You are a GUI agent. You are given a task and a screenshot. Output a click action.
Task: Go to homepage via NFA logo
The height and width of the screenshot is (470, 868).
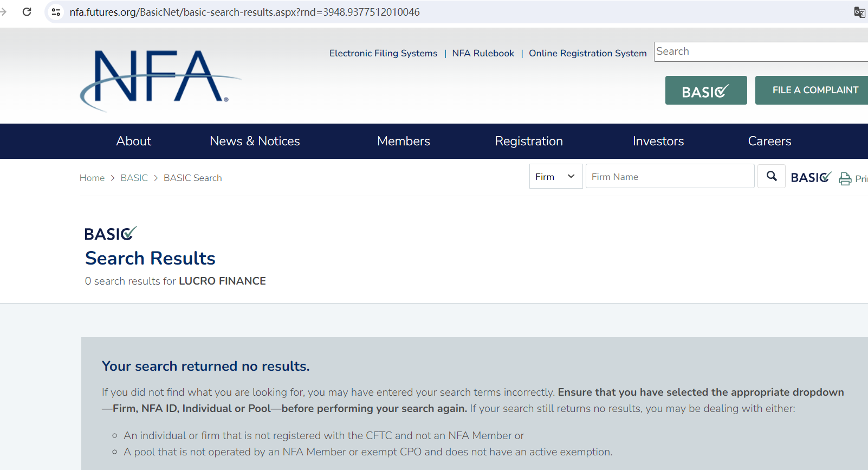click(x=161, y=80)
